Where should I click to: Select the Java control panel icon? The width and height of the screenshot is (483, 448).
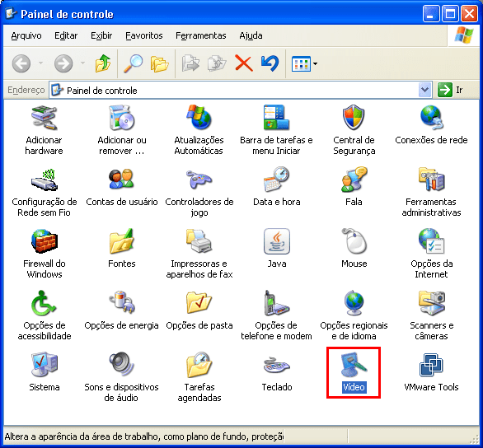point(277,241)
